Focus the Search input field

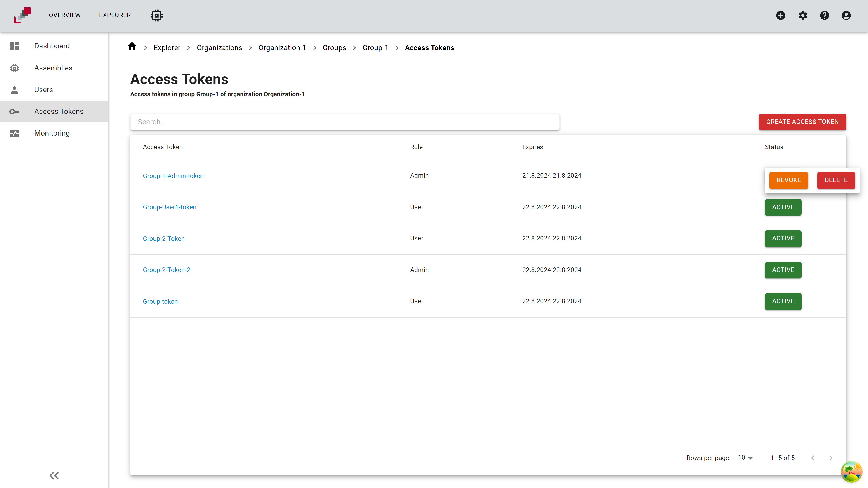345,122
